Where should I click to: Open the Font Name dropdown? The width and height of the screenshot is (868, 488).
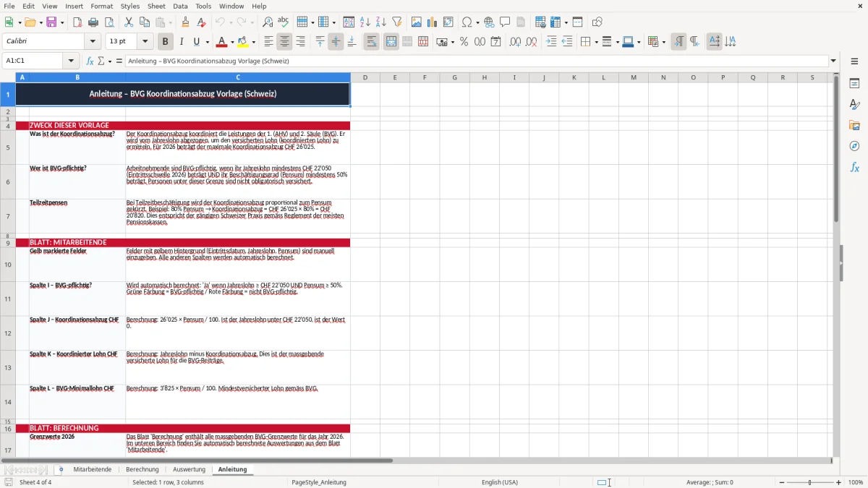93,42
